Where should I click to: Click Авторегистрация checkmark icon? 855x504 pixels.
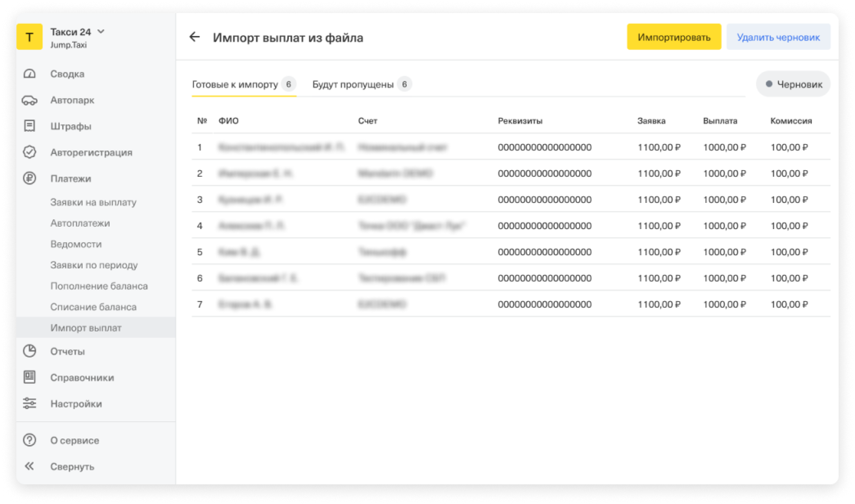click(x=29, y=152)
